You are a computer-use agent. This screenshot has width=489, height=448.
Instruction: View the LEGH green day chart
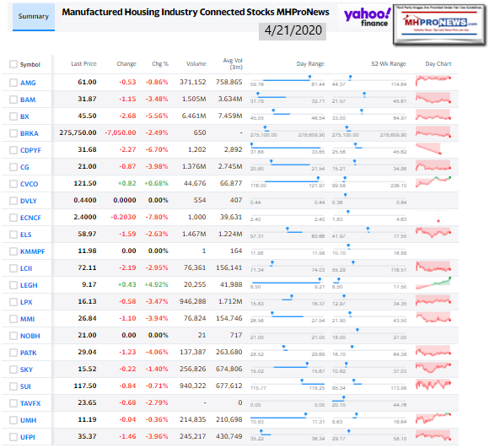(433, 283)
